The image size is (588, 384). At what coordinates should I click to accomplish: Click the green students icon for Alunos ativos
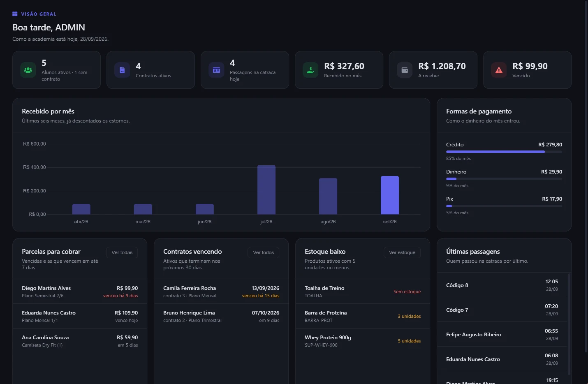pos(28,70)
